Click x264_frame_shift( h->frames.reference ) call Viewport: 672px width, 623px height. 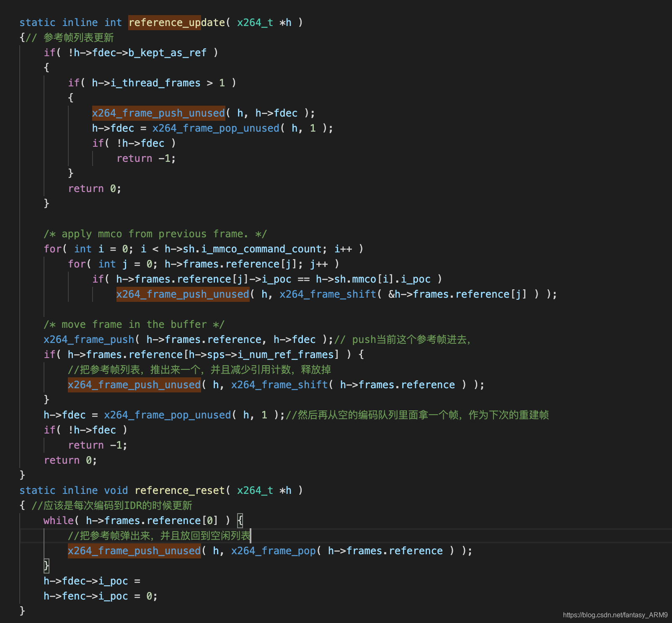349,385
